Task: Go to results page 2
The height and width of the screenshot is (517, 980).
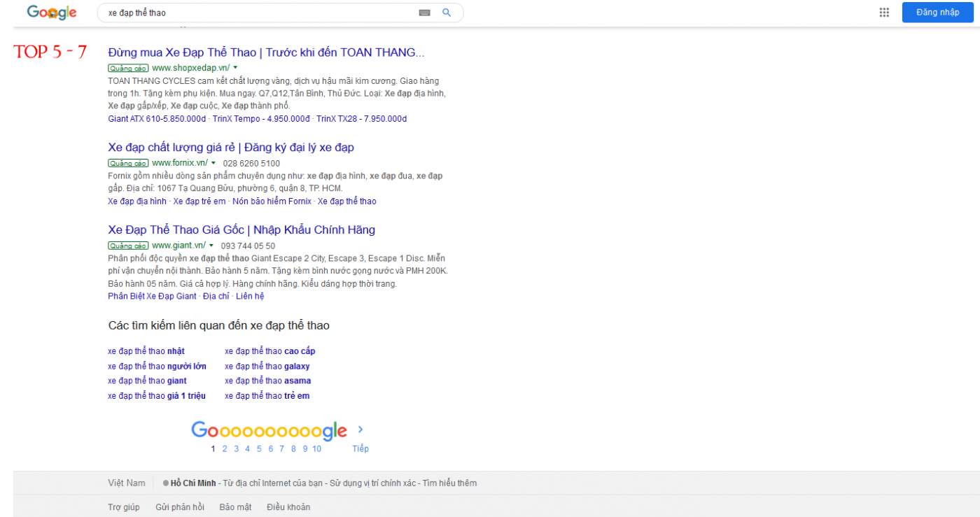Action: click(x=225, y=449)
